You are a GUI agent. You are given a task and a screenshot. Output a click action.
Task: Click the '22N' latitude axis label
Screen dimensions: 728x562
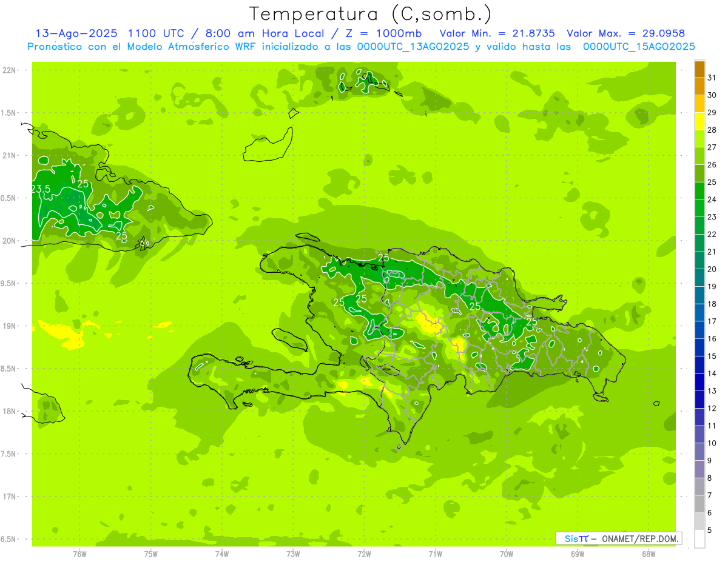click(9, 70)
